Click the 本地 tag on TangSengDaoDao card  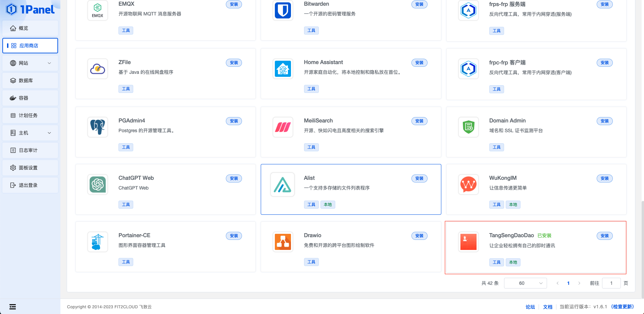tap(513, 262)
